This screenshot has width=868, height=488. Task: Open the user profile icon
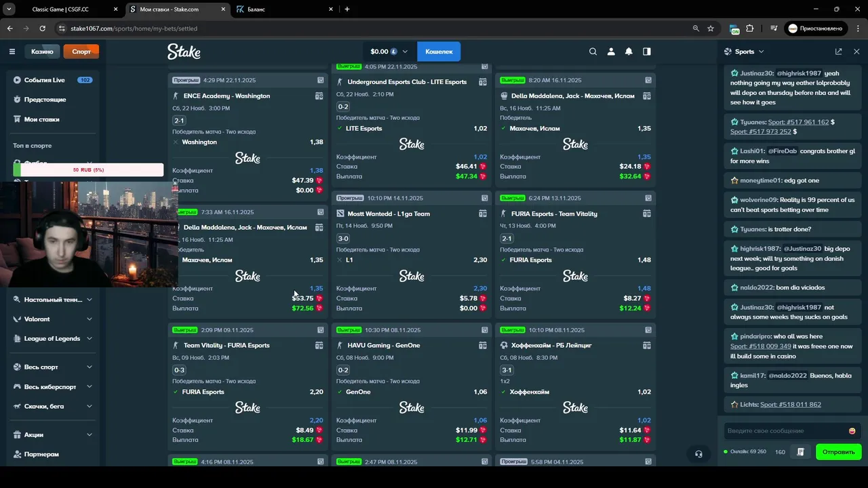[611, 52]
